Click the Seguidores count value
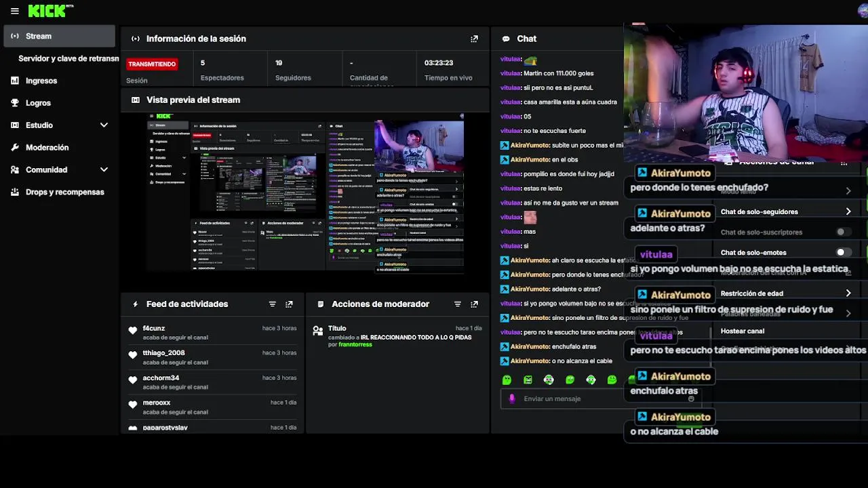Screen dimensions: 868x488 (x=279, y=62)
